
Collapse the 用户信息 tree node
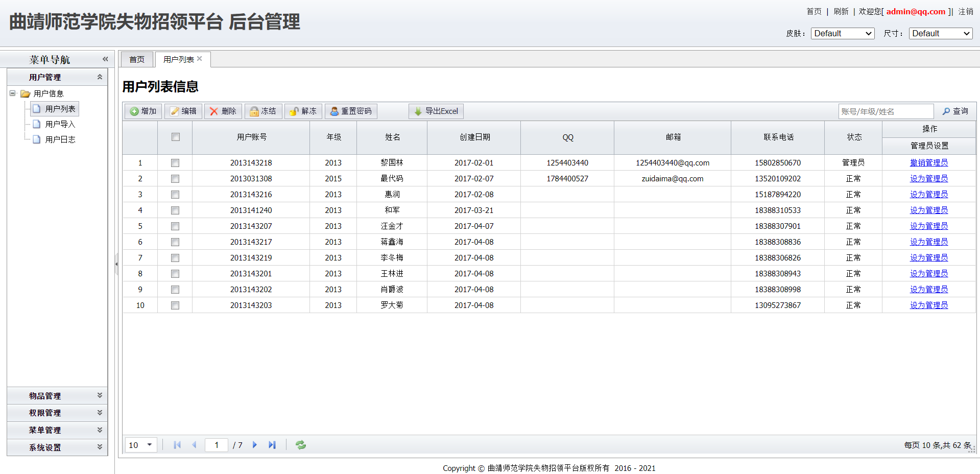pos(12,93)
